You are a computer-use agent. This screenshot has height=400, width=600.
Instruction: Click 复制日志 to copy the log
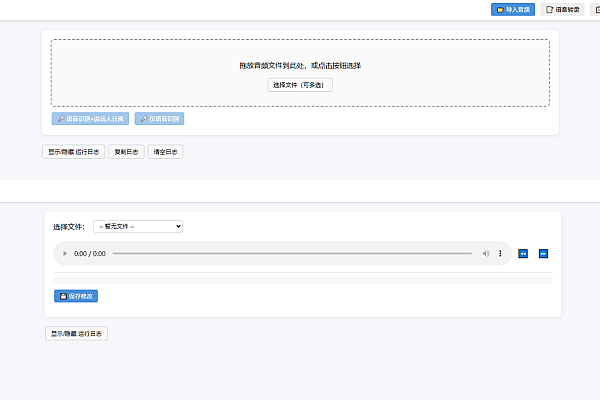[x=126, y=152]
